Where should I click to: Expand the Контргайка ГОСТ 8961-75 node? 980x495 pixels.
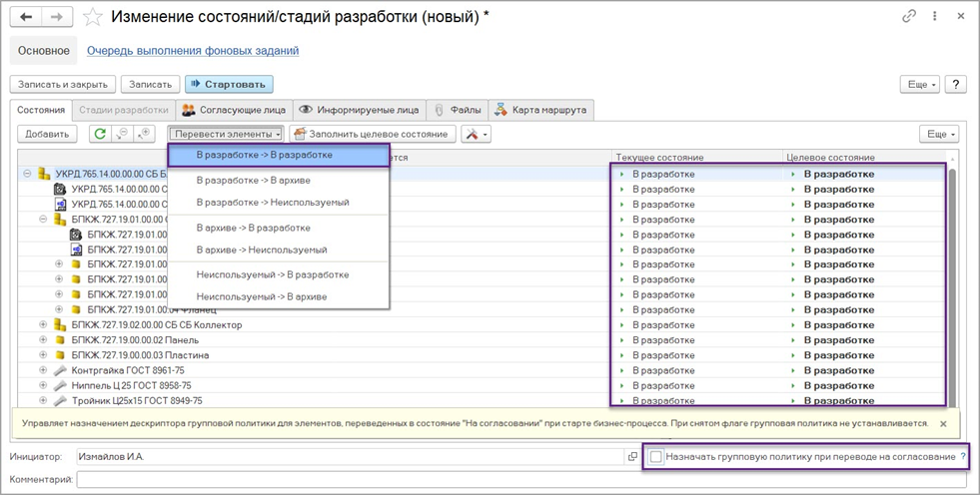coord(43,370)
